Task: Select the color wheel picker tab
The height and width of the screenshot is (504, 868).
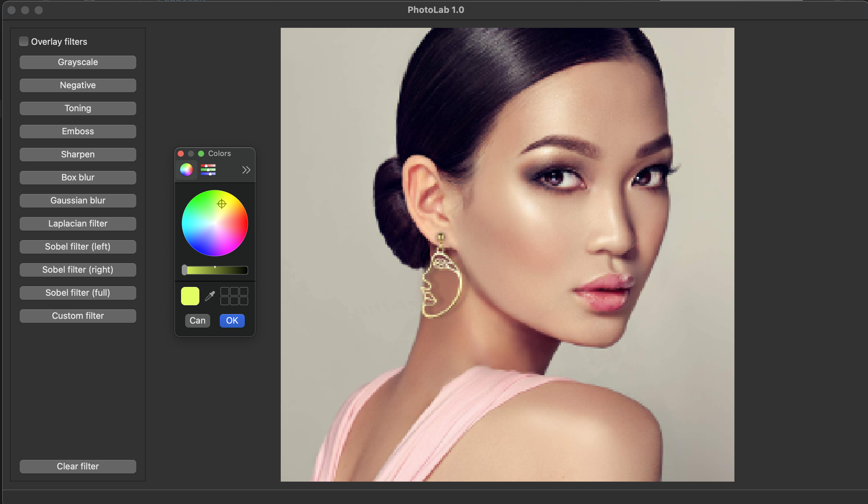Action: click(x=186, y=170)
